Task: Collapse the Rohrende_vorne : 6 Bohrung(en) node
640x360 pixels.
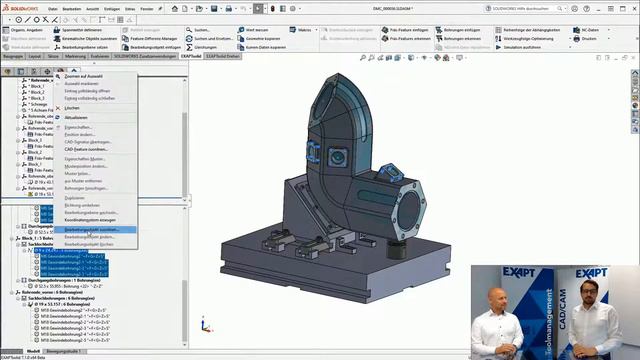Action: pyautogui.click(x=12, y=292)
